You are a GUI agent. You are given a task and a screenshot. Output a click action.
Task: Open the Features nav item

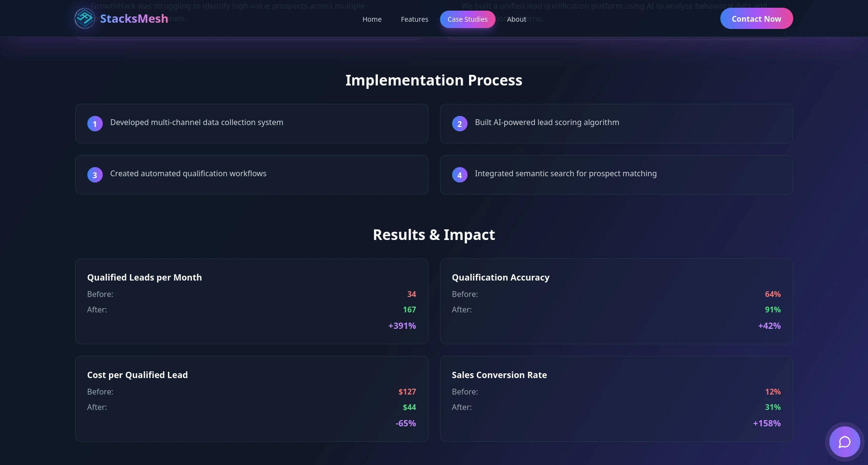click(414, 19)
